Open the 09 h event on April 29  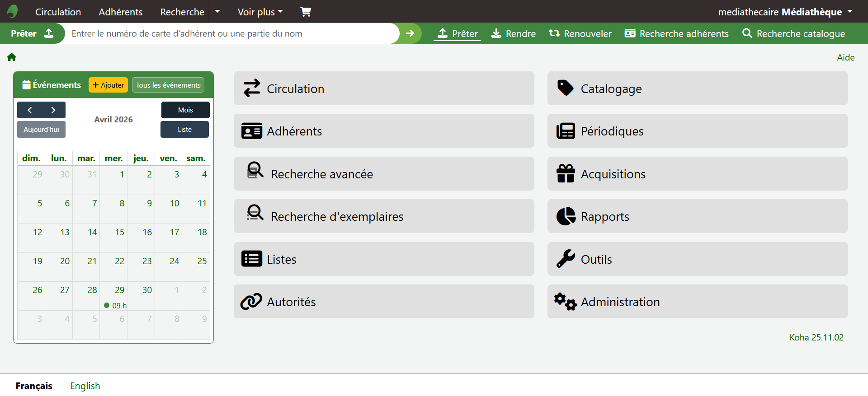[115, 306]
